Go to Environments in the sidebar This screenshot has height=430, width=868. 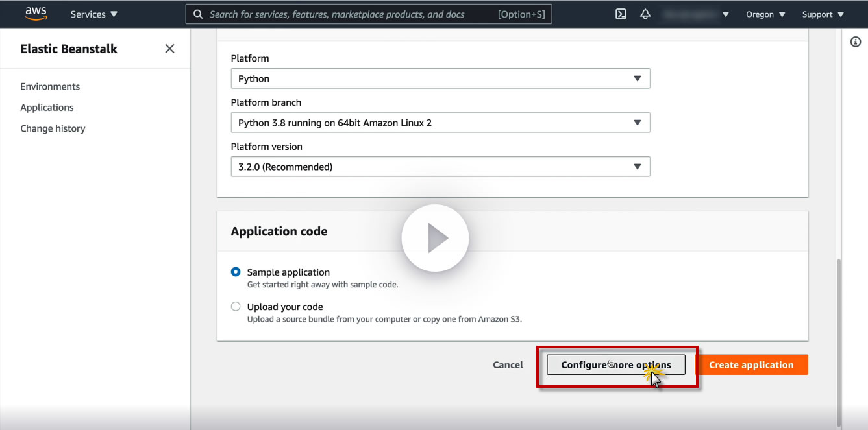point(50,86)
